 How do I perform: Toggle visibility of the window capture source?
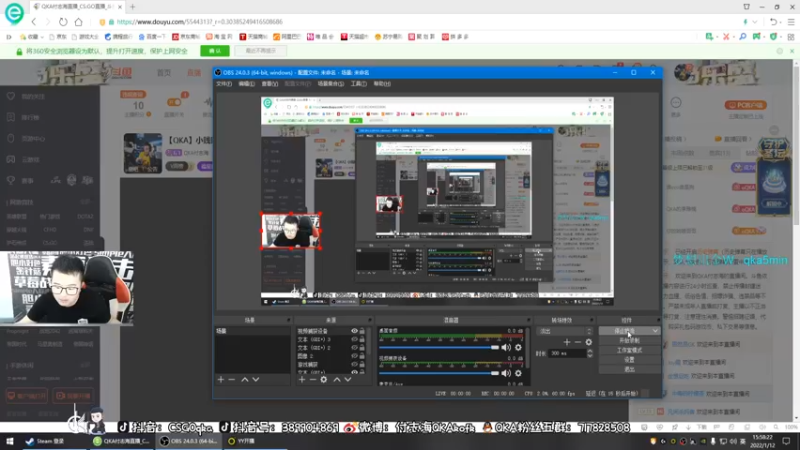click(354, 364)
